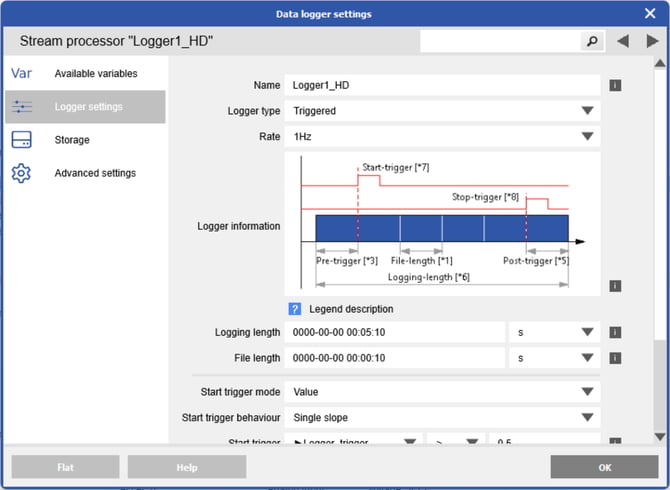The height and width of the screenshot is (490, 670).
Task: Open info icon beside Logger information diagram
Action: coord(615,286)
